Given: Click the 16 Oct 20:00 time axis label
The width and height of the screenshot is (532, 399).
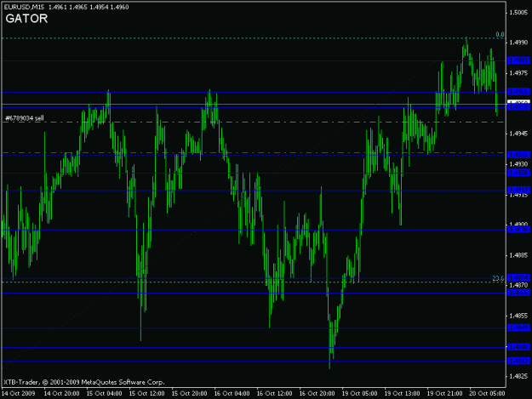Looking at the screenshot, I should 317,394.
